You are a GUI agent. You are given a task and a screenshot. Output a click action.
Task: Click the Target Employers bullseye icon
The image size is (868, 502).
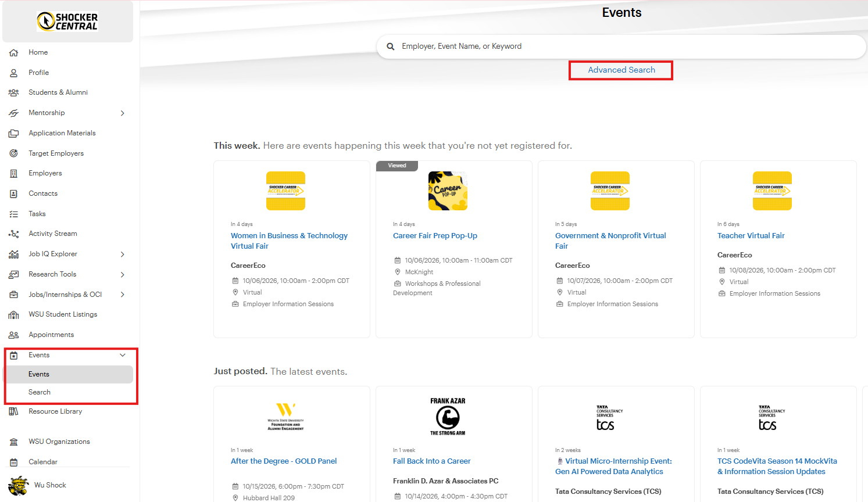[14, 153]
